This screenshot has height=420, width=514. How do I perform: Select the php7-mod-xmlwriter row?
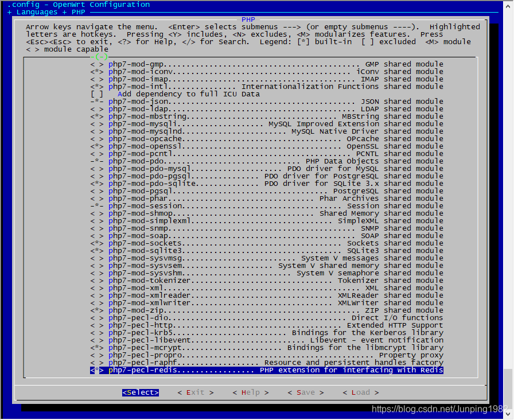coord(267,303)
